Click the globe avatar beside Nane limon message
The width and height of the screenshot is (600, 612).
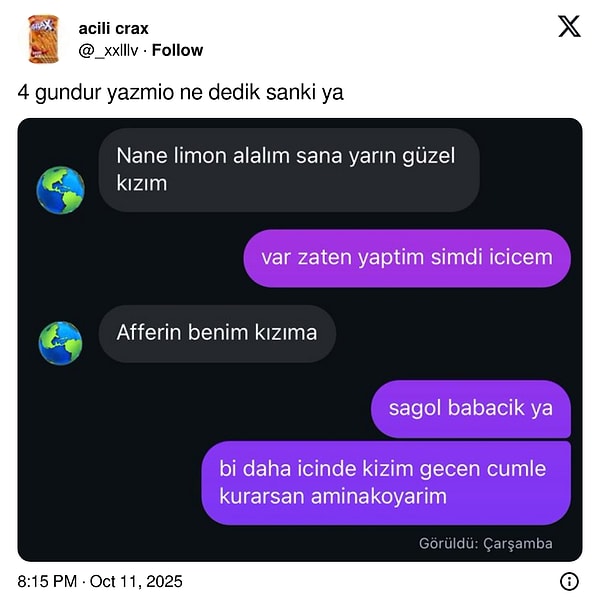[x=61, y=190]
